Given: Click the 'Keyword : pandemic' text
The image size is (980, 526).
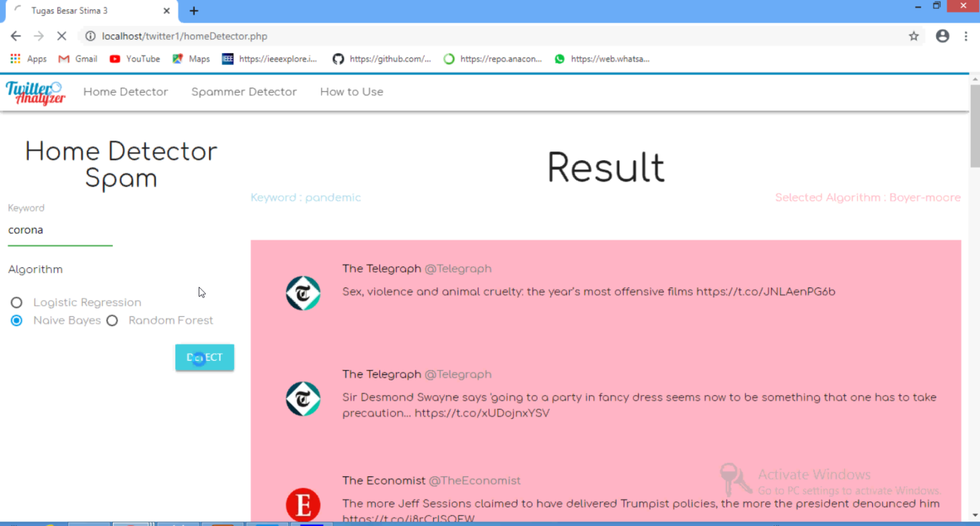Looking at the screenshot, I should click(306, 197).
